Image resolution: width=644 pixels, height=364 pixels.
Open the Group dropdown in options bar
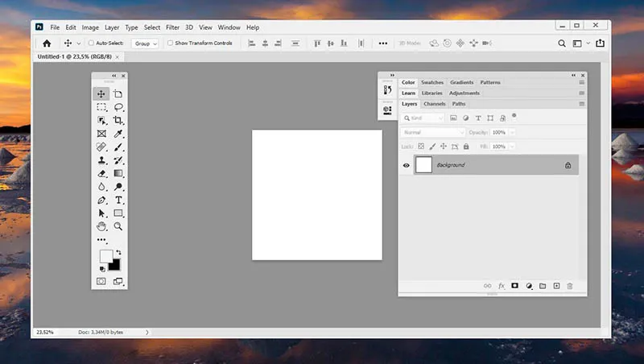146,43
